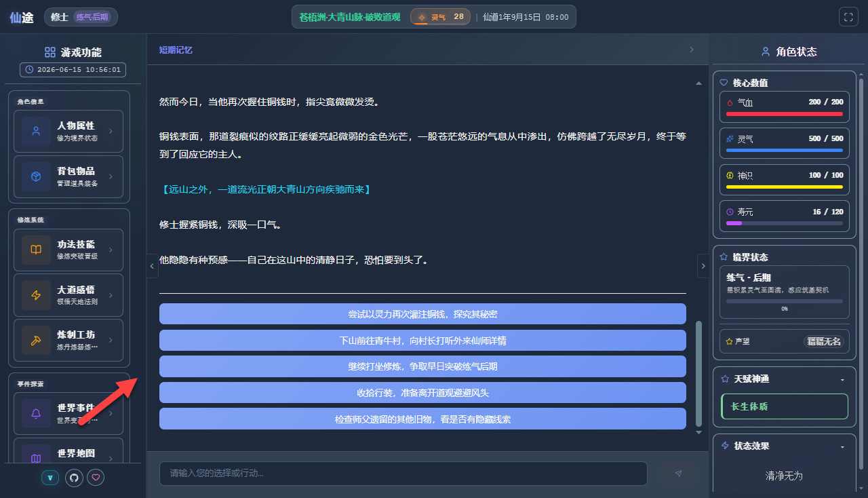This screenshot has width=868, height=498.
Task: Expand the 短期记忆 panel chevron
Action: click(x=692, y=50)
